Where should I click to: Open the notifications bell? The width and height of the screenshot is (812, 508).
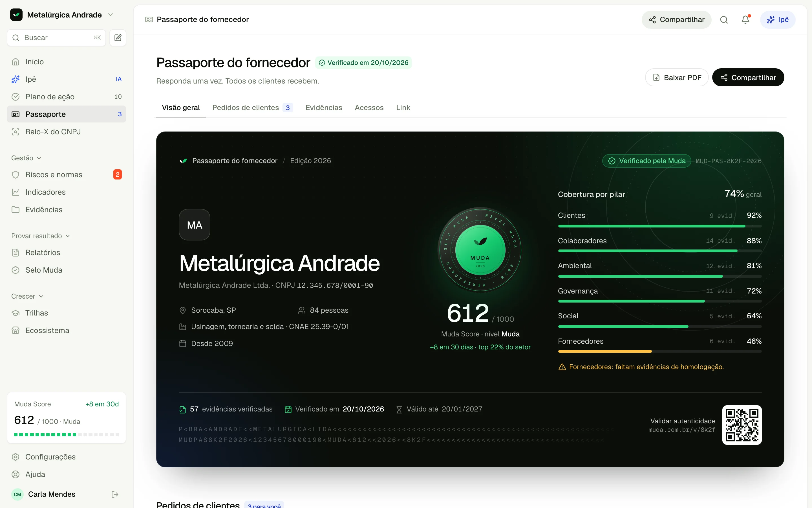click(x=745, y=19)
